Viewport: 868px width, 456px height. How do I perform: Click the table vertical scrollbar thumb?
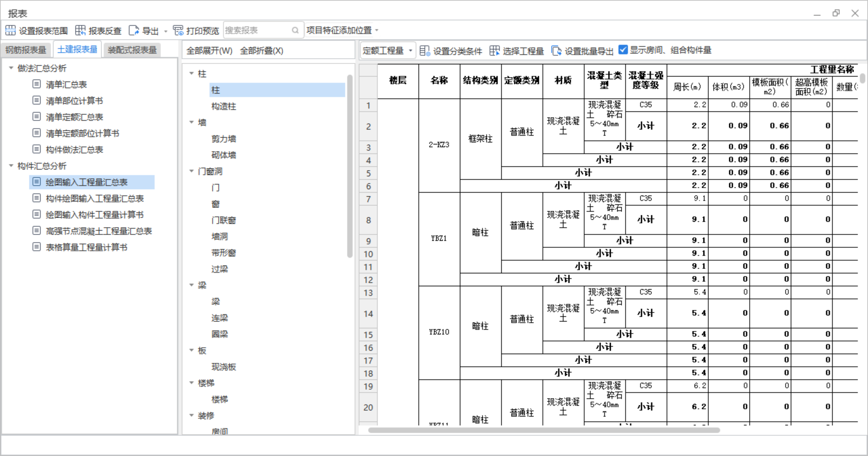863,78
